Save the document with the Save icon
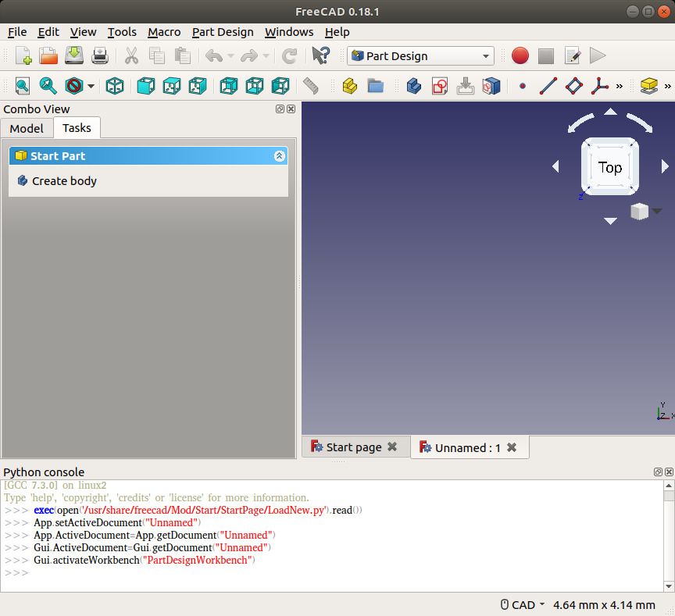The height and width of the screenshot is (616, 675). (74, 56)
